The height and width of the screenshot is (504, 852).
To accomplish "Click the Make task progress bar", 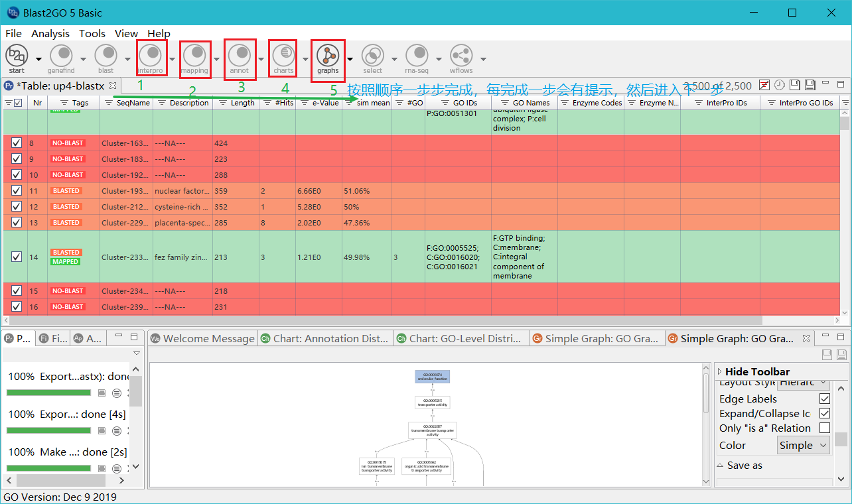I will [48, 468].
